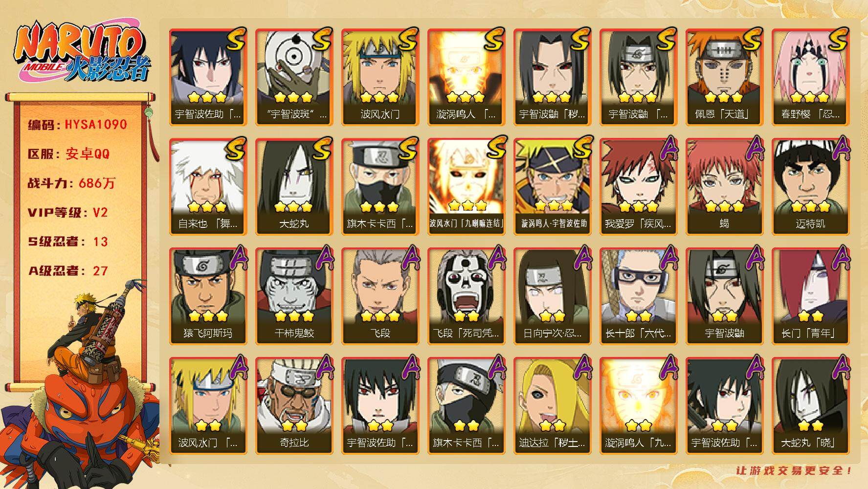Image resolution: width=868 pixels, height=489 pixels.
Task: Click the 漩涡鸣人·宇智波佐助 duo card
Action: pos(552,187)
